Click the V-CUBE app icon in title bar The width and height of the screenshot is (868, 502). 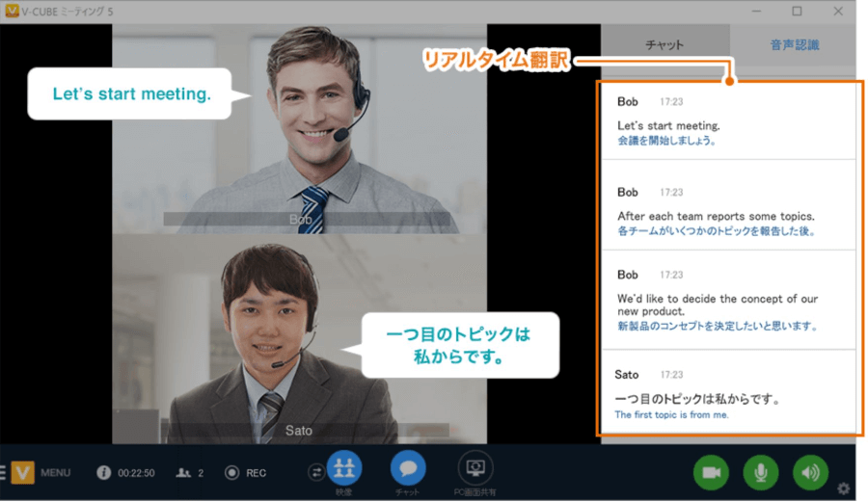point(11,11)
